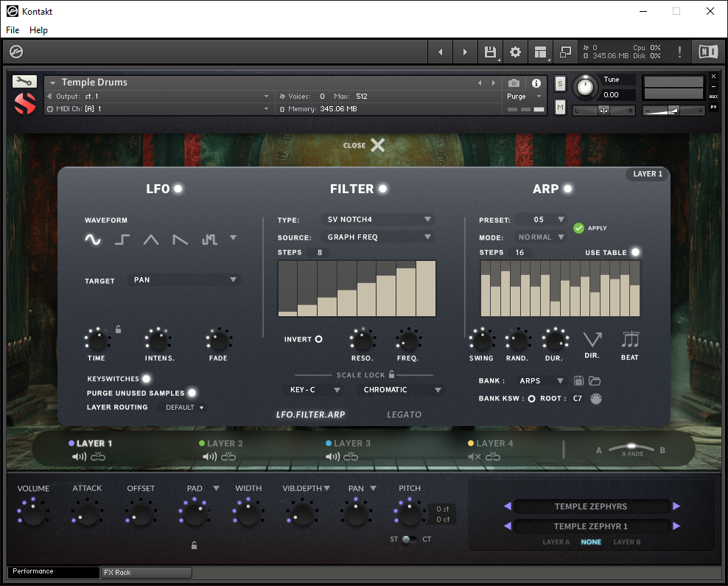728x586 pixels.
Task: Open the LFO TARGET dropdown showing PAN
Action: pyautogui.click(x=184, y=280)
